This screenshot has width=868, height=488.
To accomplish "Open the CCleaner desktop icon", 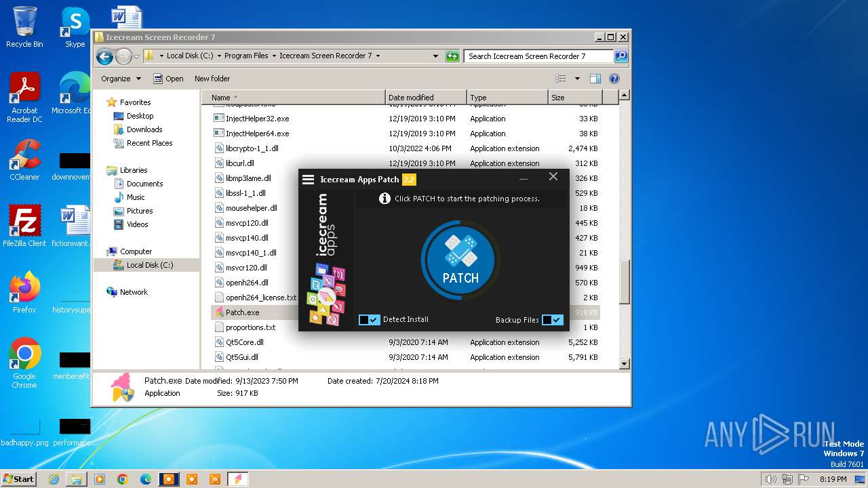I will pos(24,161).
